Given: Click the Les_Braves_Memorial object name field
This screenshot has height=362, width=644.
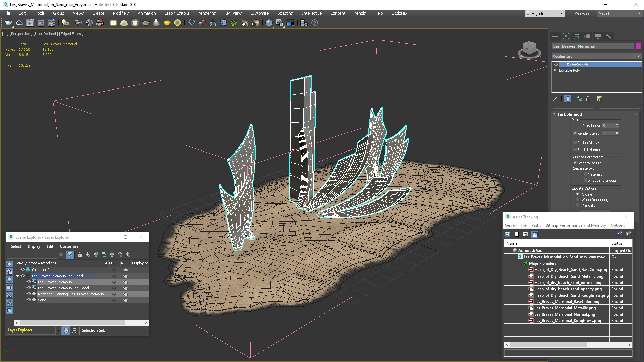Looking at the screenshot, I should [593, 46].
